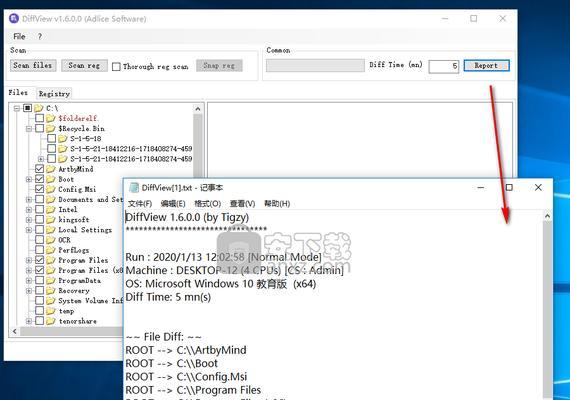
Task: Expand the kingsoft tree node
Action: pyautogui.click(x=29, y=220)
